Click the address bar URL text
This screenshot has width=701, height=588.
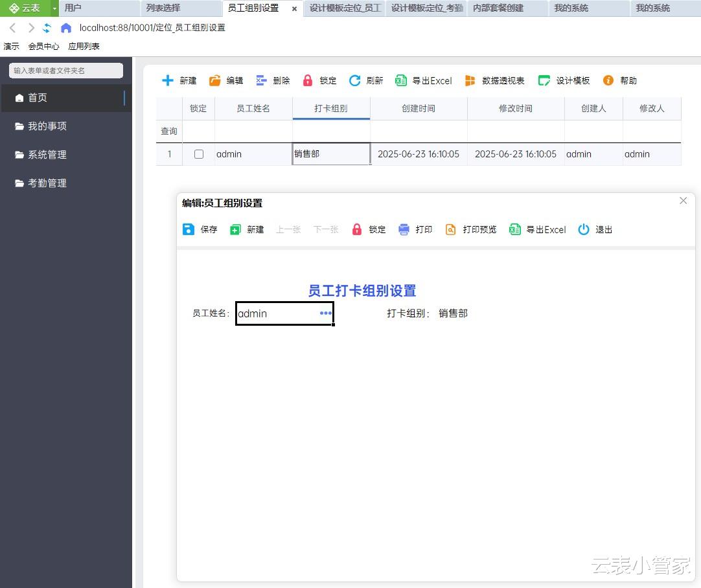pyautogui.click(x=152, y=28)
